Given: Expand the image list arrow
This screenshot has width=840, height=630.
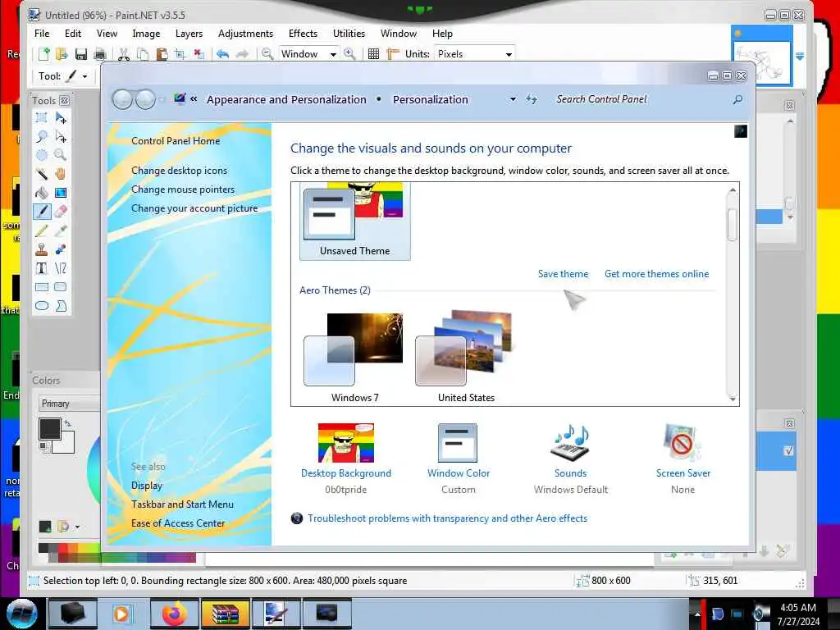Looking at the screenshot, I should pos(799,57).
